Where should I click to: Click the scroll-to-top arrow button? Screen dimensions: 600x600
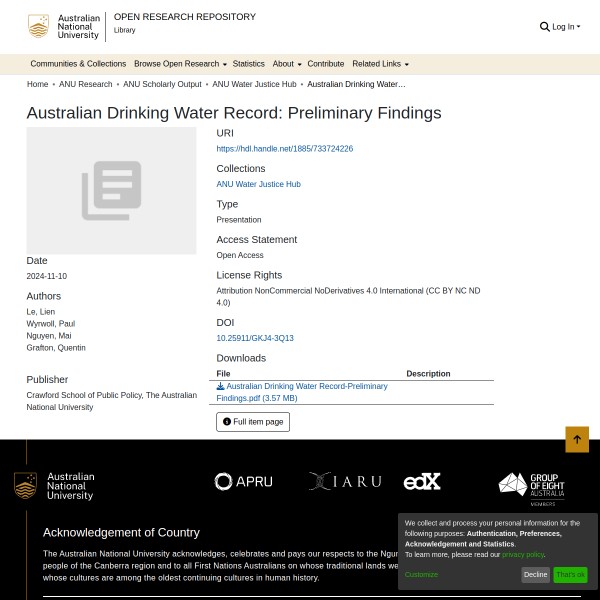click(x=577, y=439)
